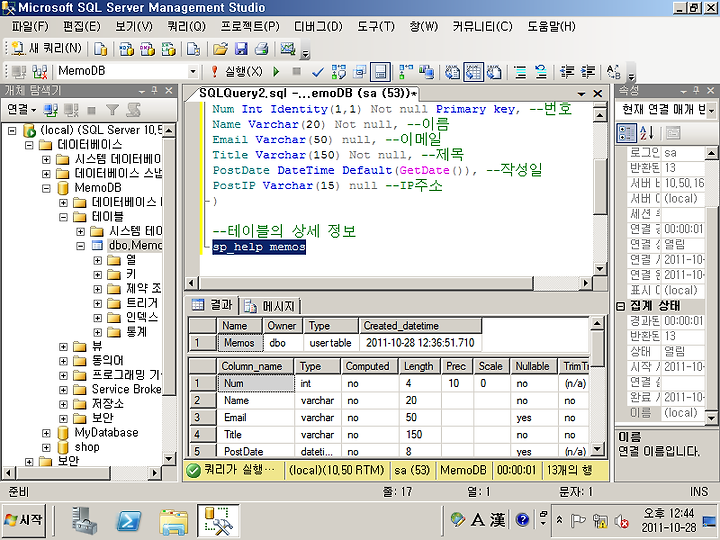Toggle Include Client Statistics
Image resolution: width=720 pixels, height=540 pixels.
coord(427,72)
